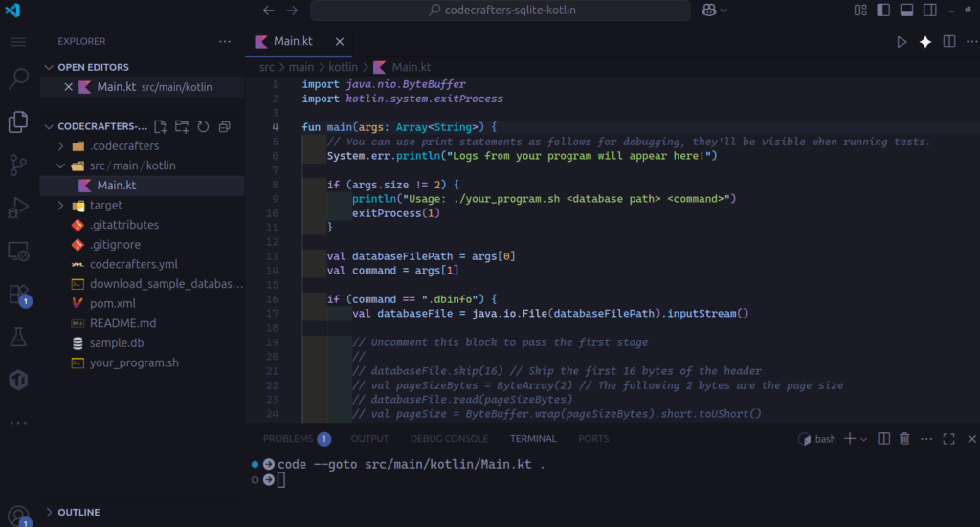Open editor More Actions ellipsis

(x=972, y=42)
